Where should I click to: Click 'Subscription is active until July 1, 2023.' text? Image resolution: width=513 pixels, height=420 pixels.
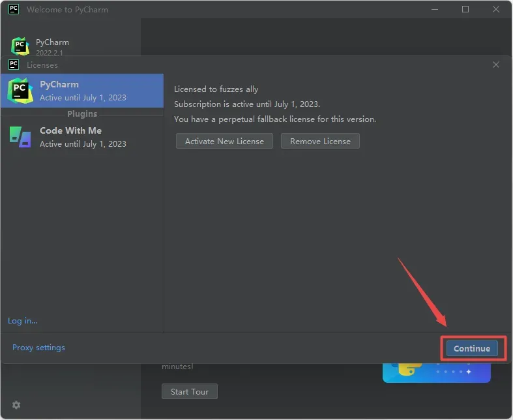point(247,104)
